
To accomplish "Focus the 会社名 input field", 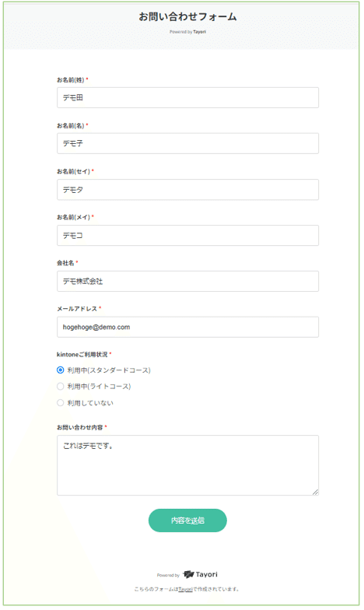I will [x=188, y=281].
